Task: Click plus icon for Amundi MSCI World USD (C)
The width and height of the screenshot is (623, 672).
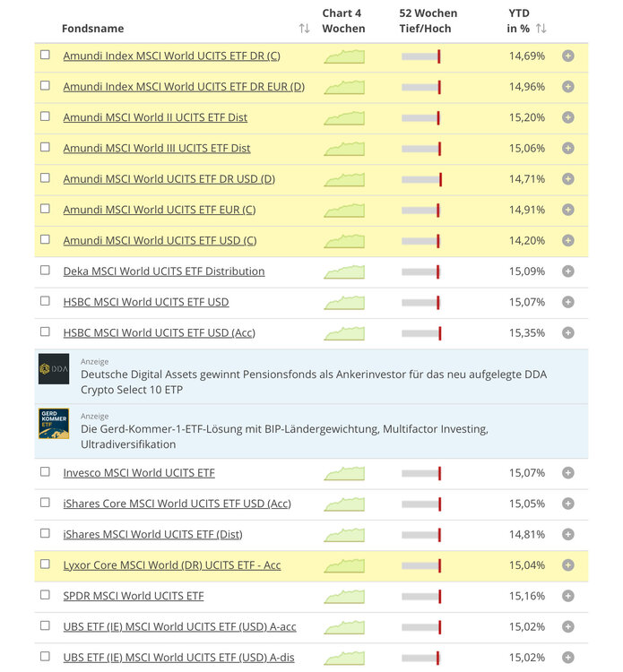Action: (567, 241)
